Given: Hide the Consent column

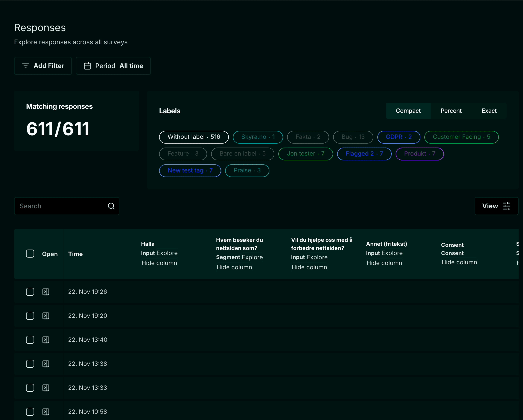Looking at the screenshot, I should (x=459, y=262).
